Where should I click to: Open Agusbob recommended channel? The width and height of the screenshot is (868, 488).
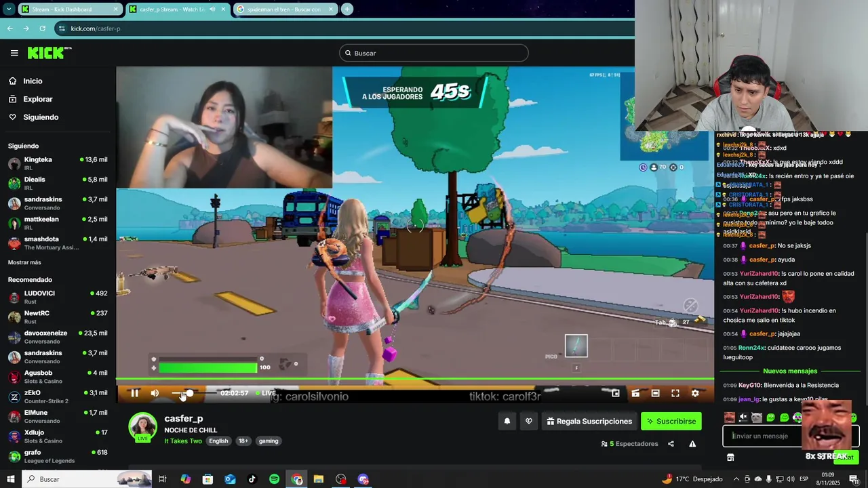click(58, 376)
